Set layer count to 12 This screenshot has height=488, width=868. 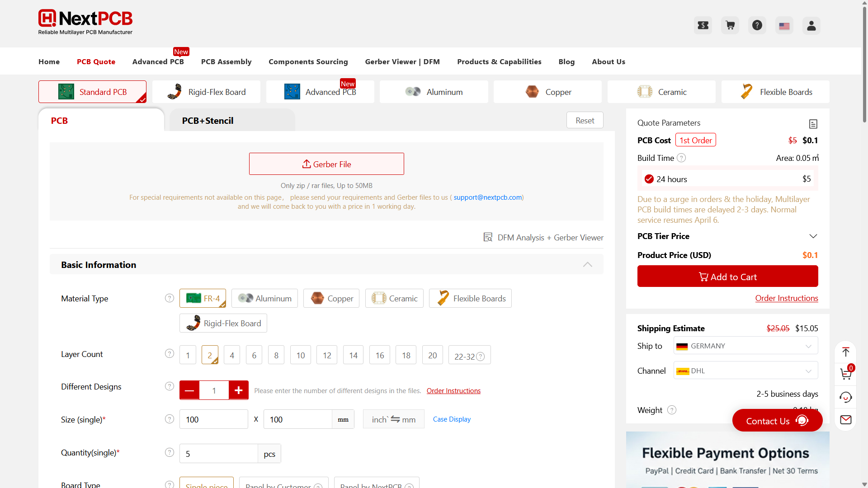[x=327, y=355]
